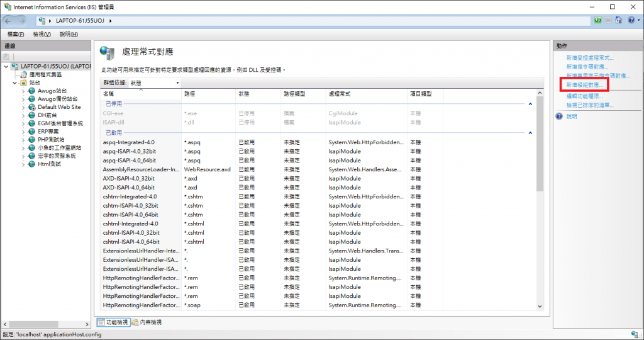Click the Forward navigation arrow

coord(21,21)
